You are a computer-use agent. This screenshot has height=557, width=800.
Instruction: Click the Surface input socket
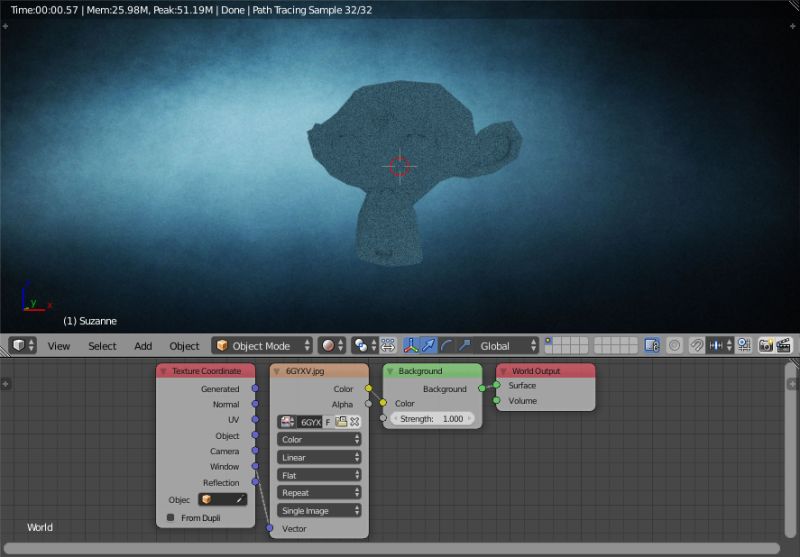point(496,385)
